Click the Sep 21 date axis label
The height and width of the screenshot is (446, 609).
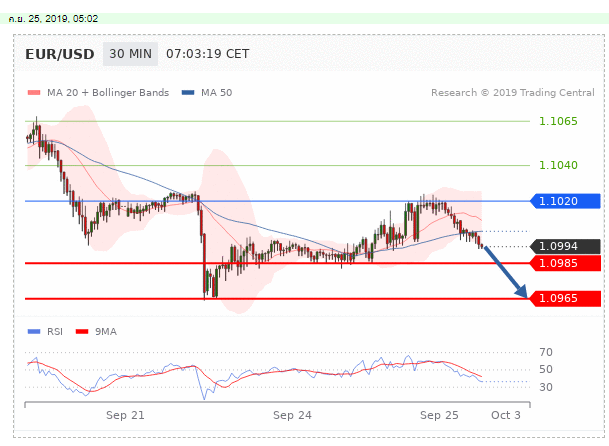pyautogui.click(x=125, y=415)
